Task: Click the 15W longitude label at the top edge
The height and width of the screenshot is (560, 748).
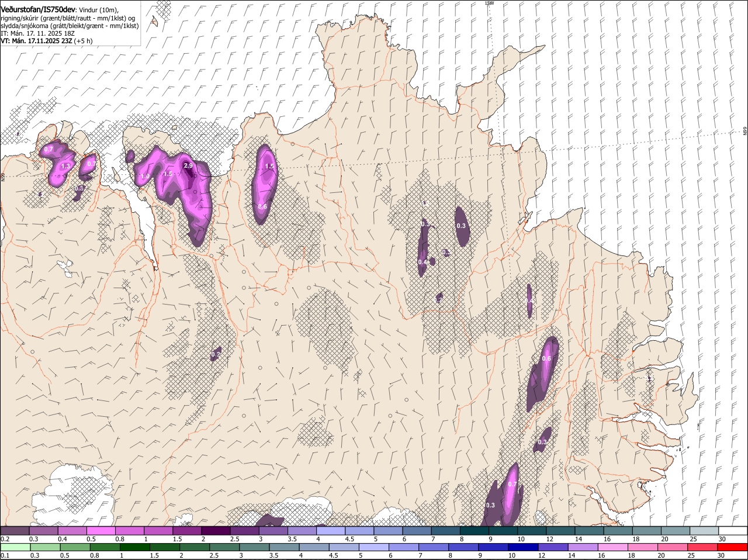Action: coord(489,3)
